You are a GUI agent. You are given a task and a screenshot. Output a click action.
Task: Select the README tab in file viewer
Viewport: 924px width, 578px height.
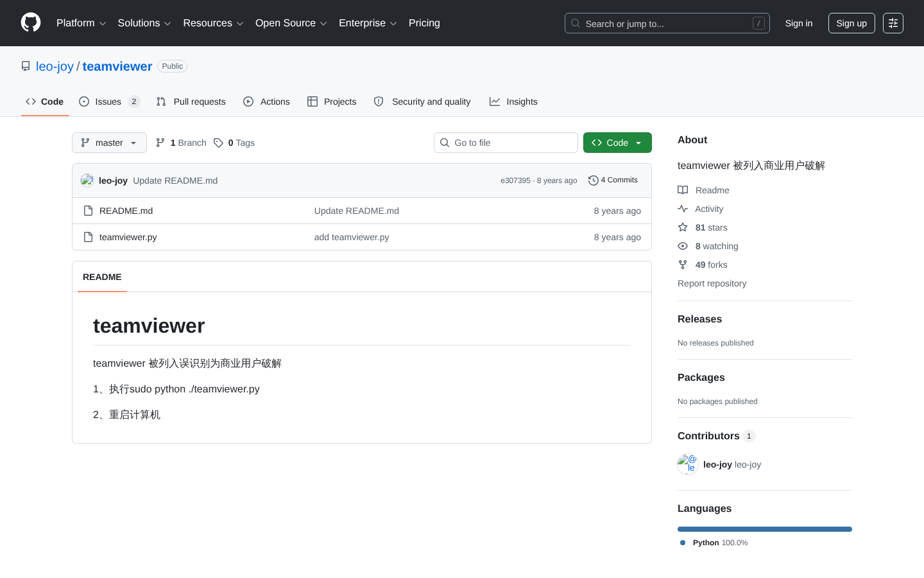(x=102, y=277)
